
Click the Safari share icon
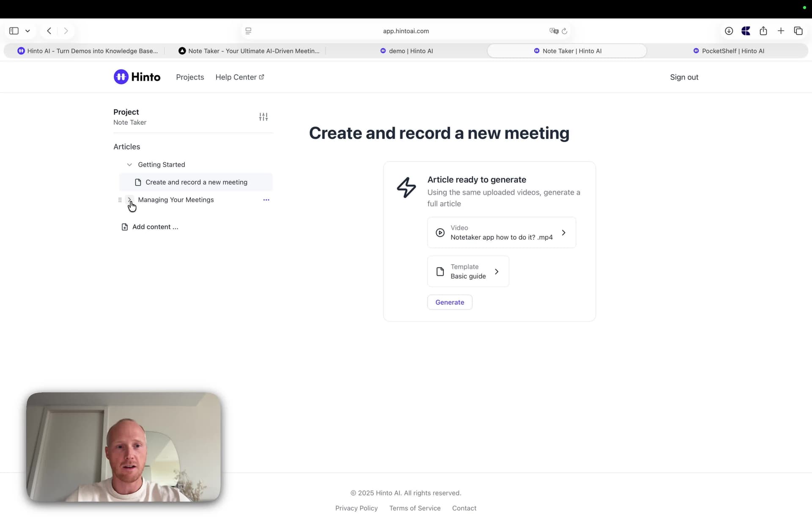tap(763, 31)
